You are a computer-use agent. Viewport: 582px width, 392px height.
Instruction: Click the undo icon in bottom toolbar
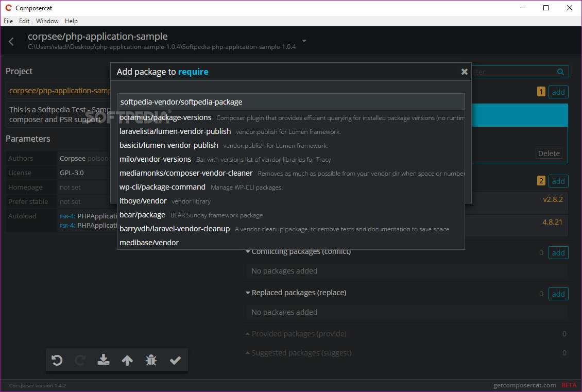click(x=57, y=360)
